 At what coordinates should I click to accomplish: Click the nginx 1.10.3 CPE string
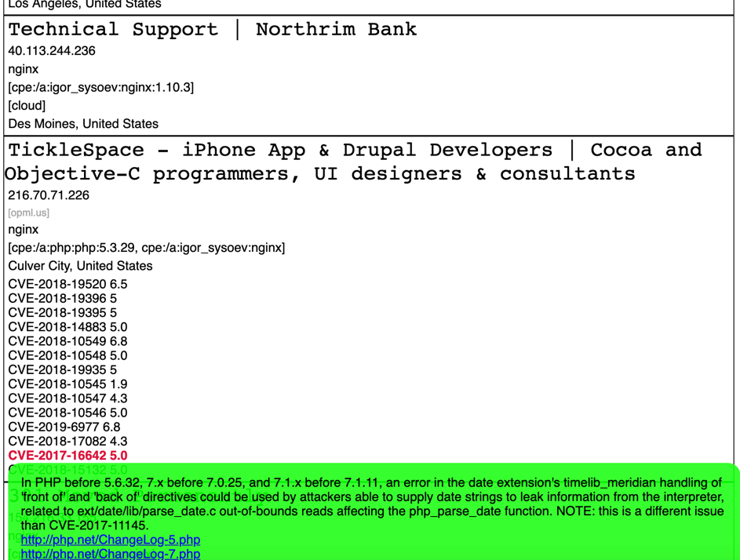101,87
